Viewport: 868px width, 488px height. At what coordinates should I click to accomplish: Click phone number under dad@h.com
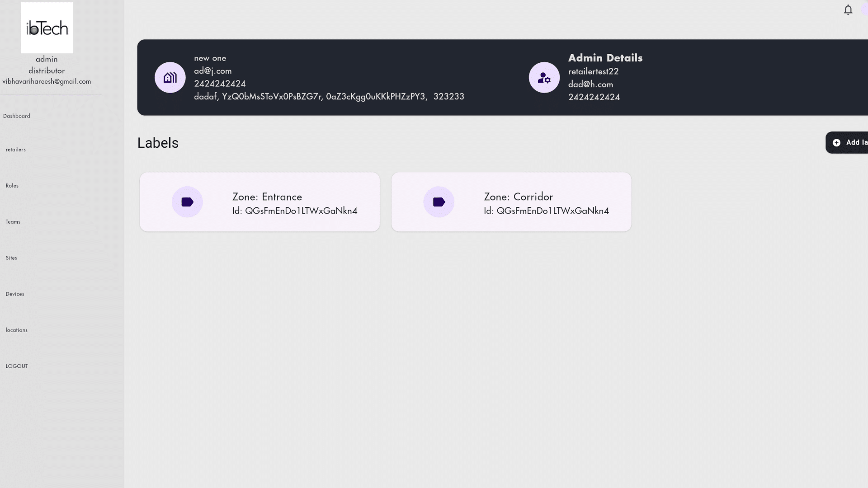pyautogui.click(x=594, y=97)
